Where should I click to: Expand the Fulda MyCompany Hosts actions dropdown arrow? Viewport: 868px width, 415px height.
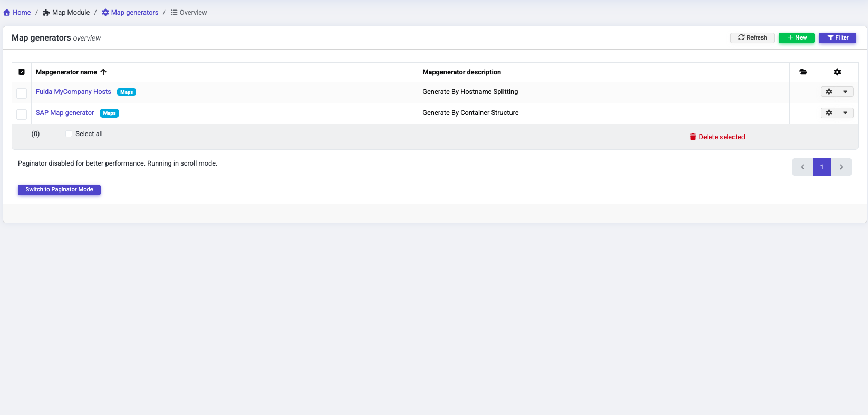point(845,92)
